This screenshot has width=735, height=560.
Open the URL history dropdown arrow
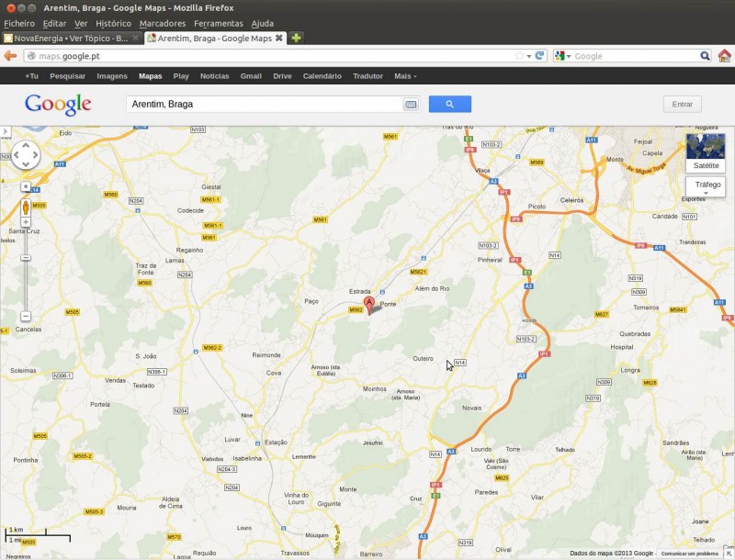point(529,56)
